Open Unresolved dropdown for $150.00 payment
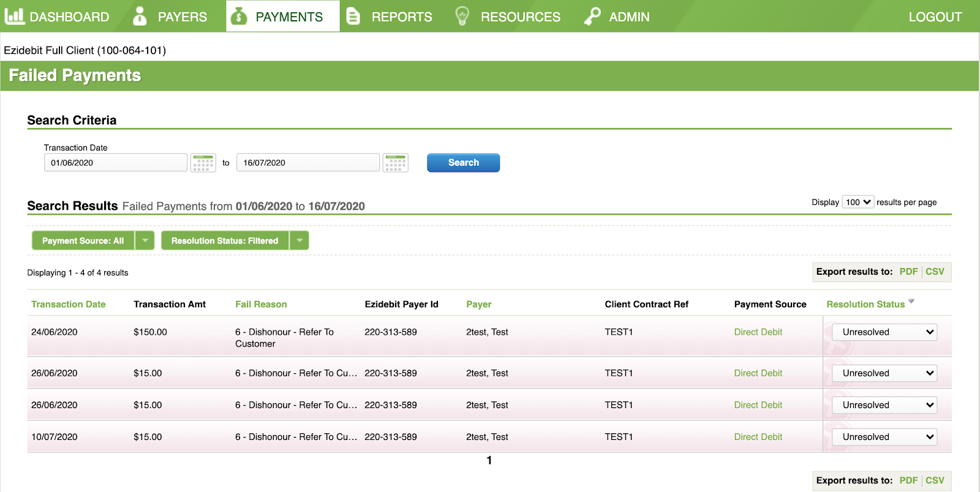Image resolution: width=980 pixels, height=492 pixels. click(x=884, y=332)
